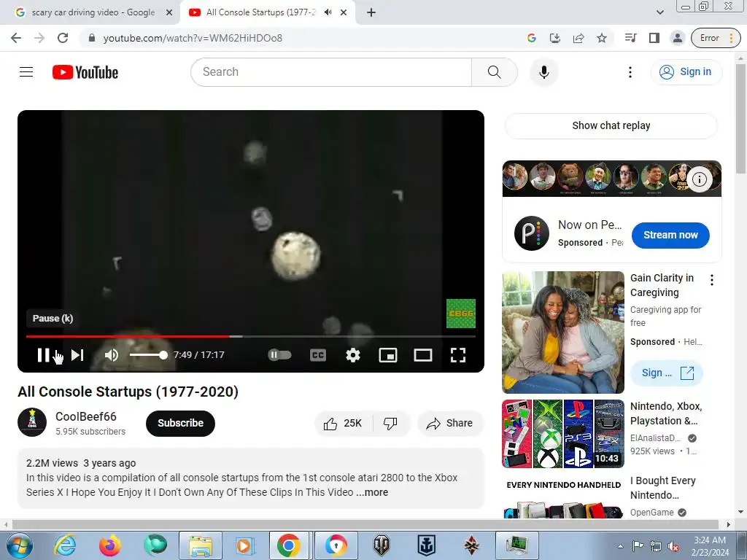Open World of Warships from the taskbar
This screenshot has height=560, width=747.
(426, 545)
